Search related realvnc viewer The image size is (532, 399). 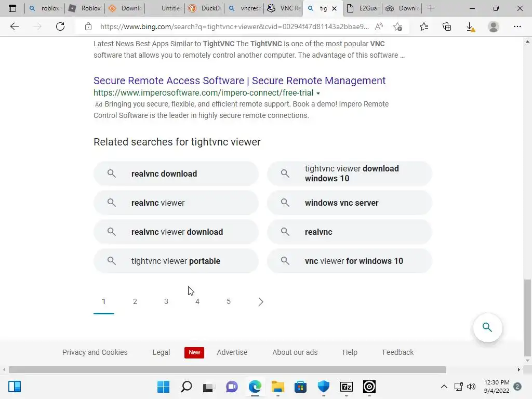176,203
